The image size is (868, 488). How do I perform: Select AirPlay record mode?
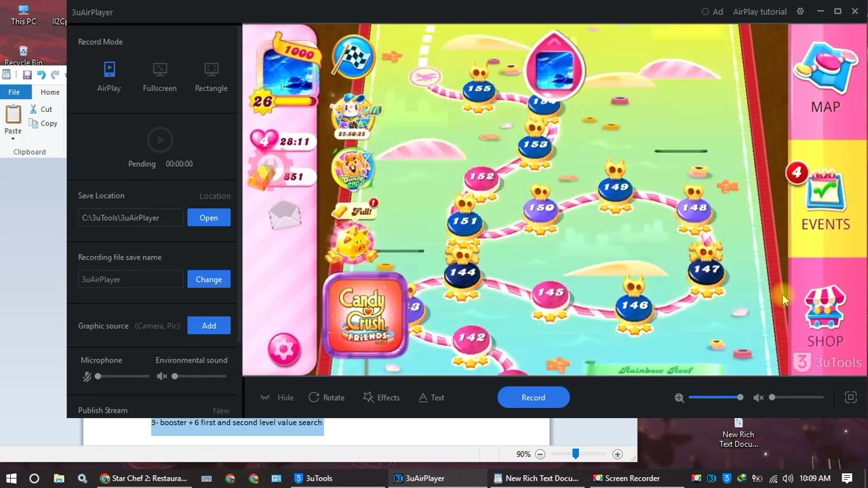(109, 76)
